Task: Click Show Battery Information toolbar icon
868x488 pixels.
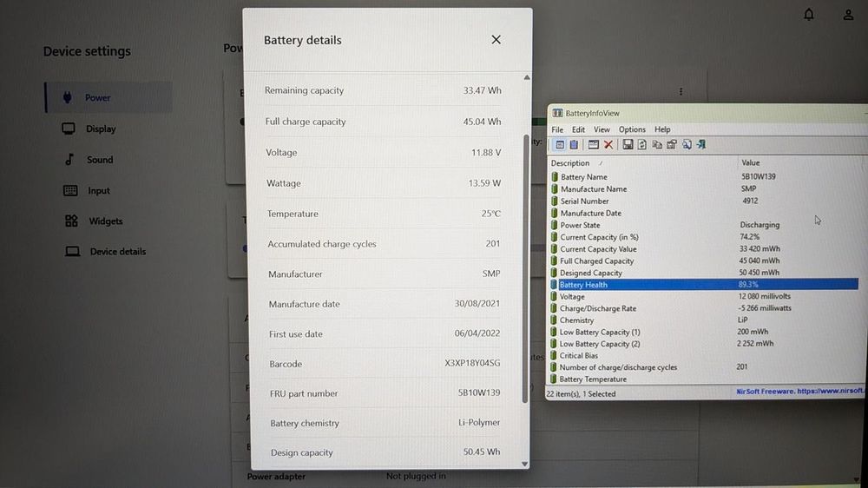Action: [560, 144]
